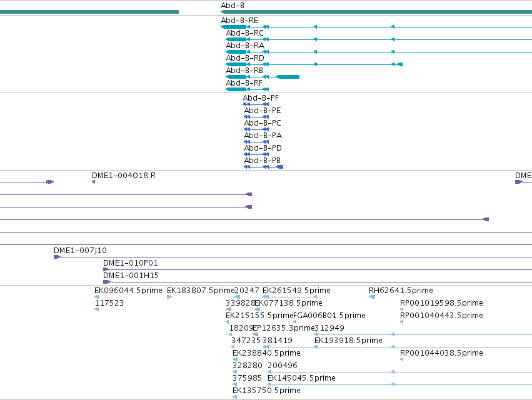Click the 328280 feature label
Screen dimensions: 532x400
point(248,366)
